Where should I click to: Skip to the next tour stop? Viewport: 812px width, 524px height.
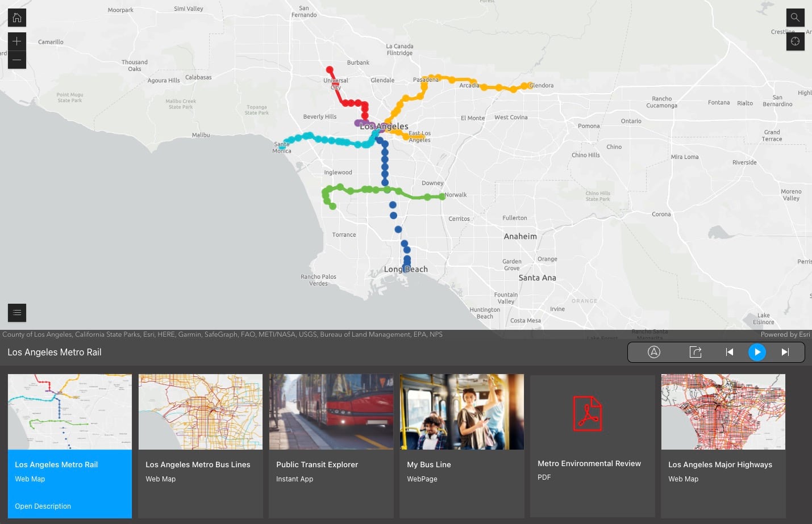pyautogui.click(x=785, y=352)
